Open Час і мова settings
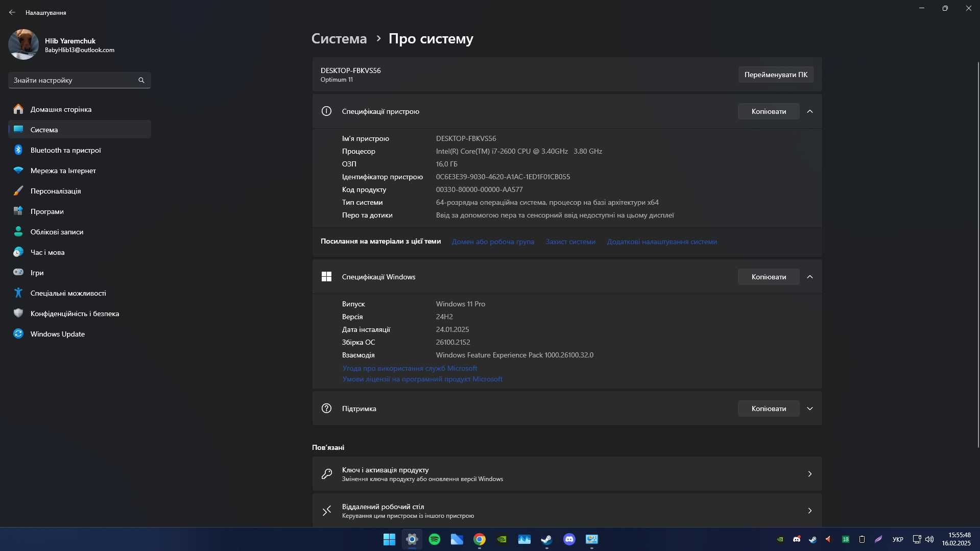The width and height of the screenshot is (980, 551). click(x=79, y=252)
